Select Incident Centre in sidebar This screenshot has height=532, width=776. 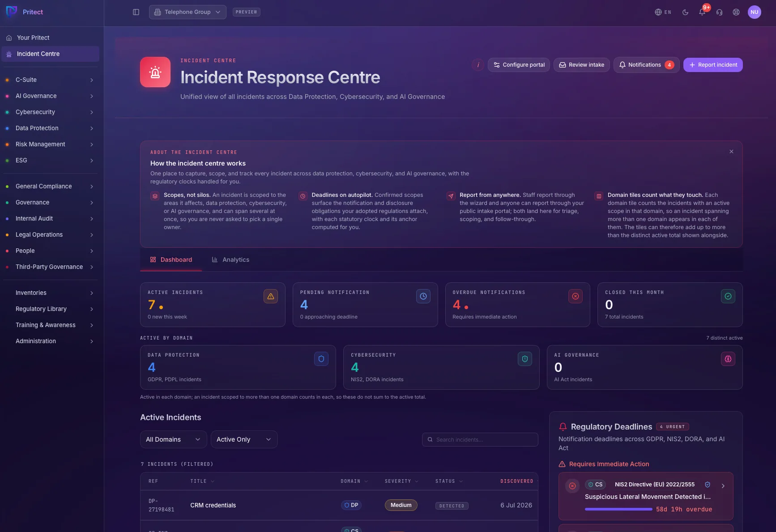[50, 54]
